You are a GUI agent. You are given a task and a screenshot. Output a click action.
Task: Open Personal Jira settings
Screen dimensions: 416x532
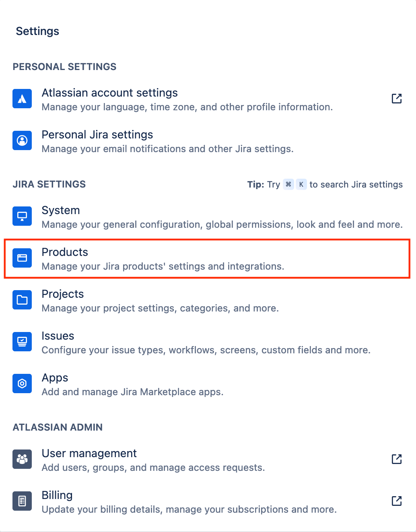97,135
